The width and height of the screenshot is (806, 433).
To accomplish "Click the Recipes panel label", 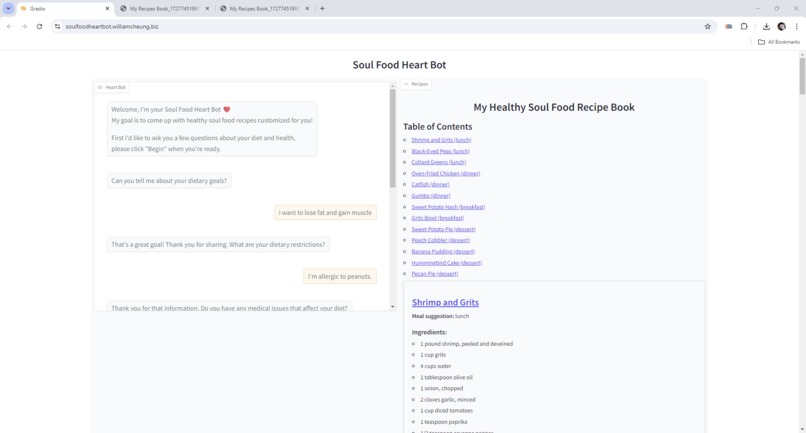I will pos(416,84).
